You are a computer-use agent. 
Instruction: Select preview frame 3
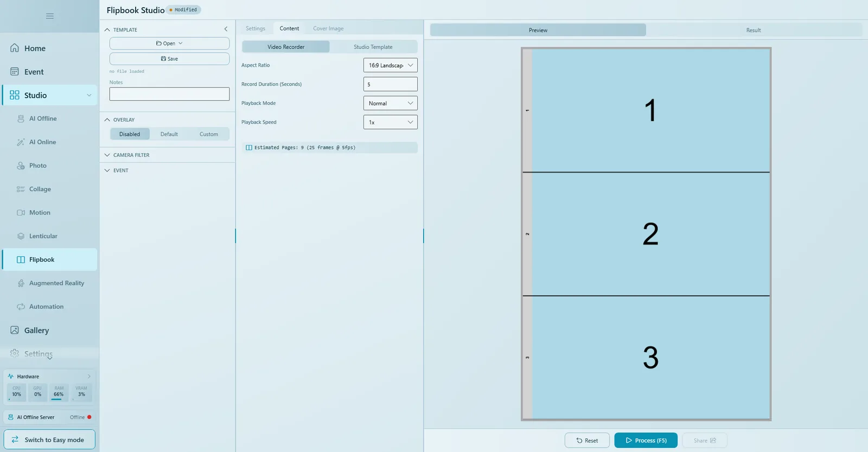coord(646,358)
